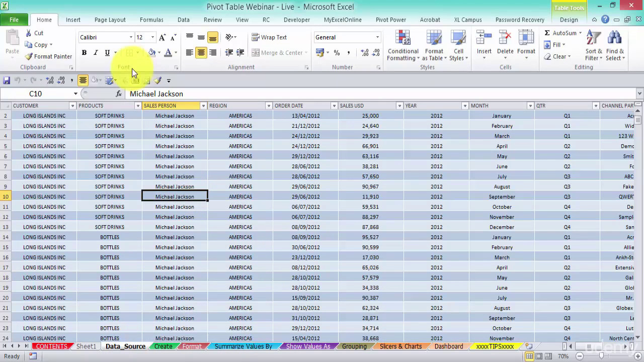
Task: Open the CONTENTS sheet tab
Action: [51, 346]
